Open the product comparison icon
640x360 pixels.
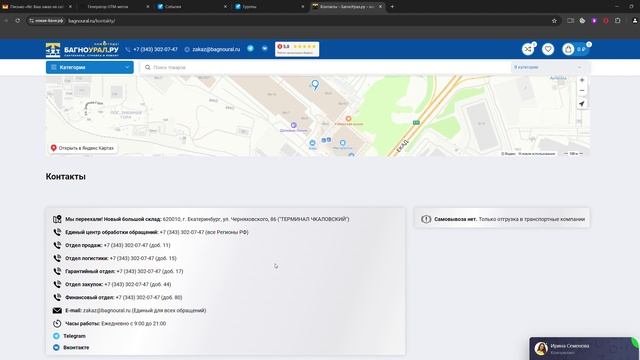click(x=528, y=49)
